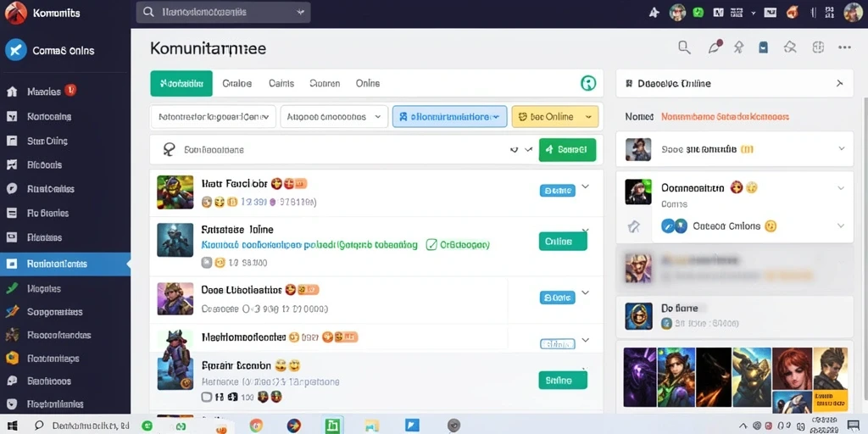Expand the Daaelve Online panel arrow
The height and width of the screenshot is (434, 868).
(x=840, y=84)
